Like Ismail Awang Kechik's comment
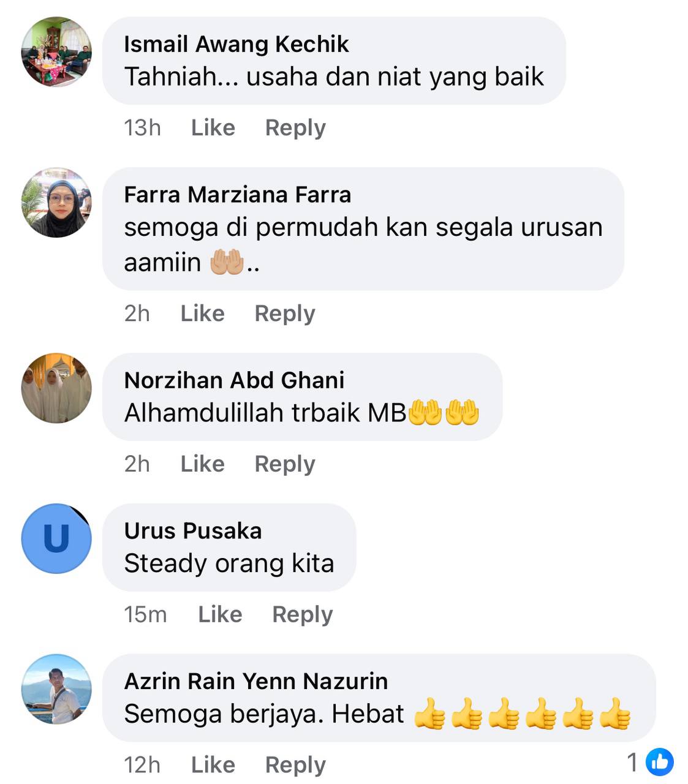 [213, 127]
